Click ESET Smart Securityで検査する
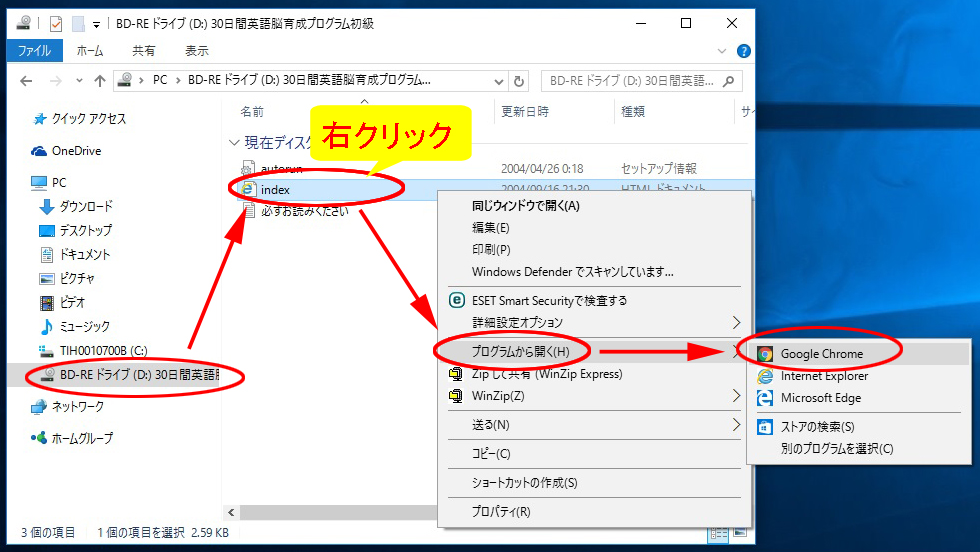This screenshot has height=552, width=980. (594, 301)
